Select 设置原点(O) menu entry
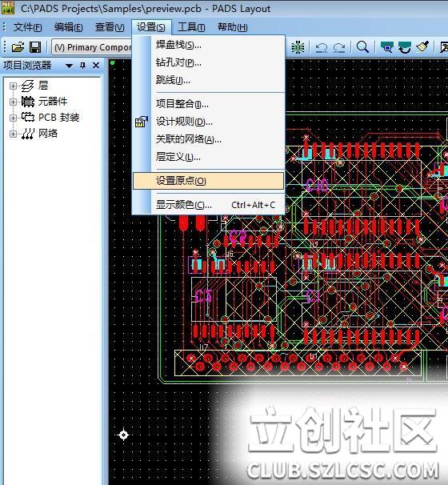 click(208, 181)
